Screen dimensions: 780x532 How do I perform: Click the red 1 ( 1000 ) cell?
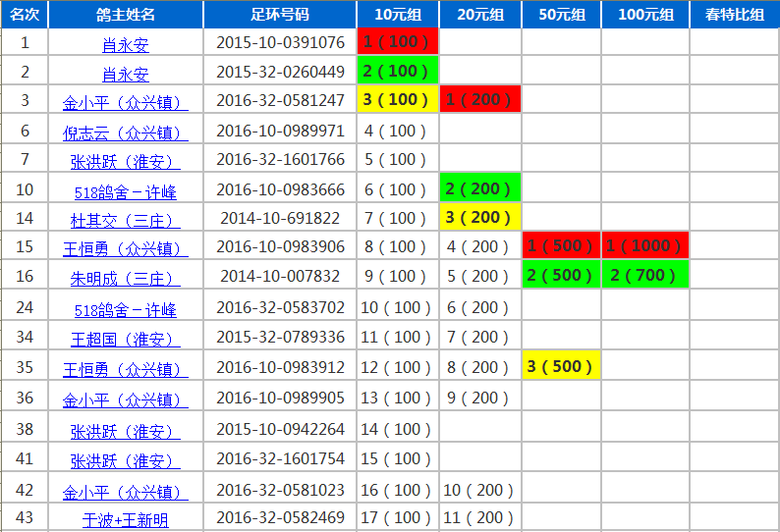click(644, 245)
